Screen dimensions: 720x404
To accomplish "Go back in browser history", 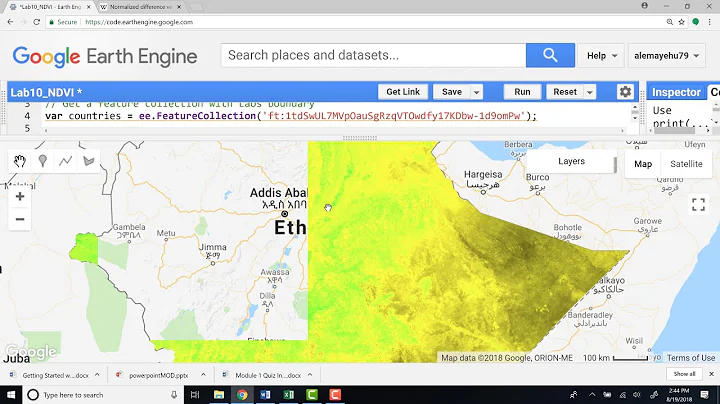I will (x=11, y=22).
